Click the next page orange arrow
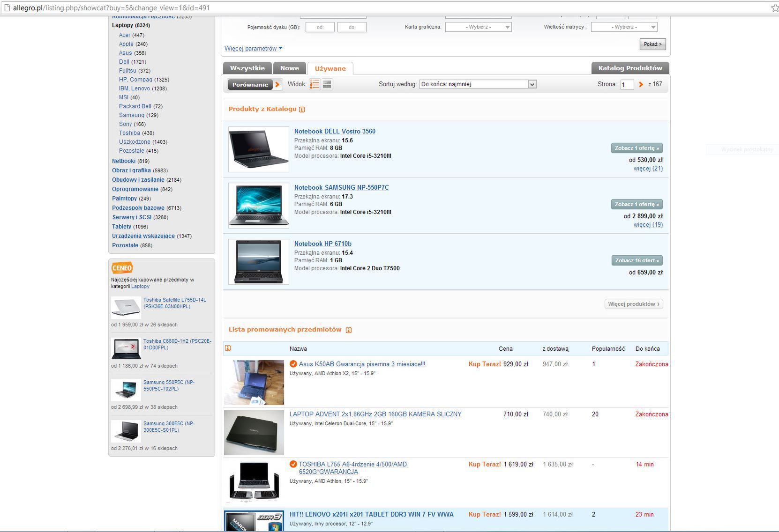 [641, 84]
